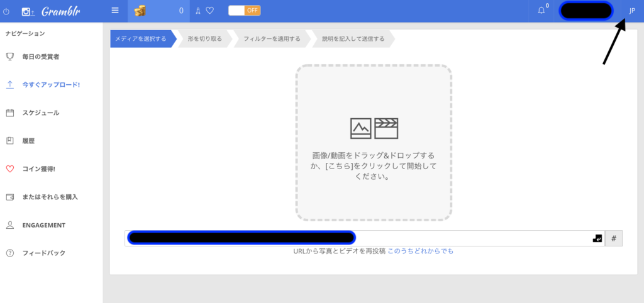Open スケジュール in navigation
This screenshot has width=644, height=303.
[41, 113]
